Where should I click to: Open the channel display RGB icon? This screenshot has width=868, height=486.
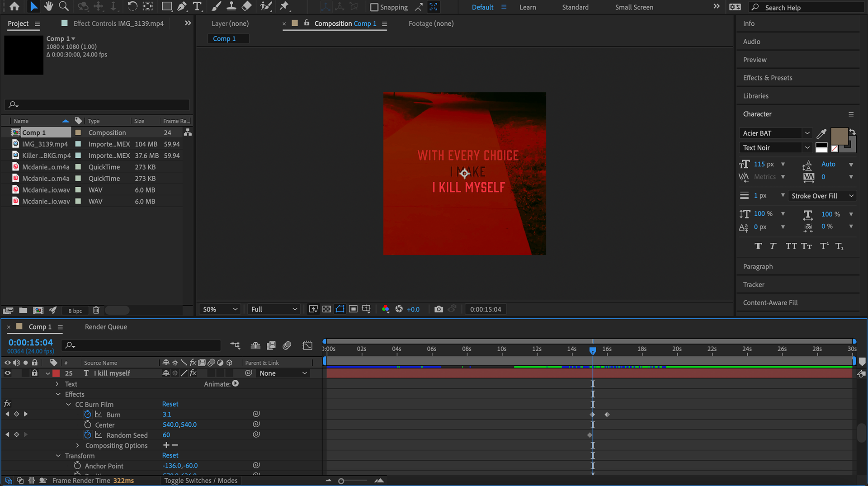point(385,309)
